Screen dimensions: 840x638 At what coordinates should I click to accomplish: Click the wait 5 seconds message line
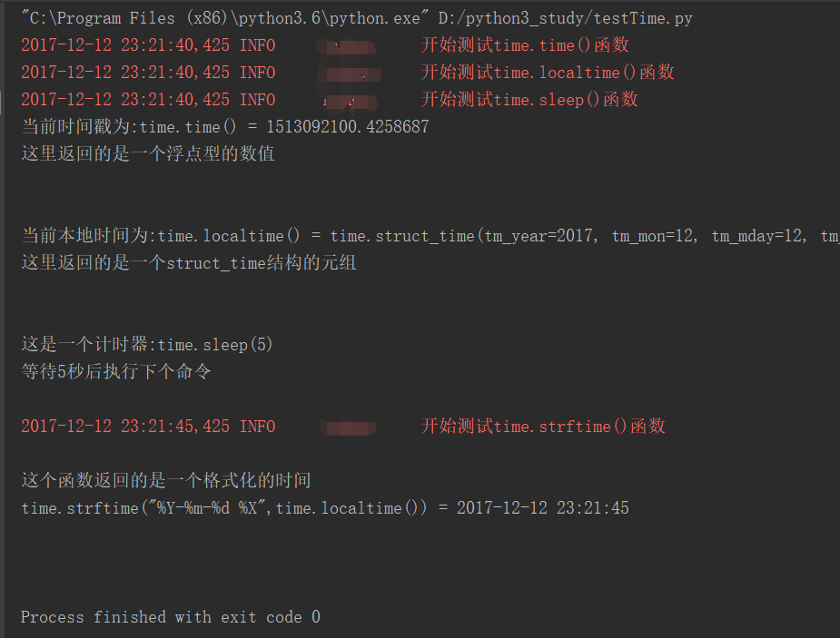pyautogui.click(x=115, y=371)
